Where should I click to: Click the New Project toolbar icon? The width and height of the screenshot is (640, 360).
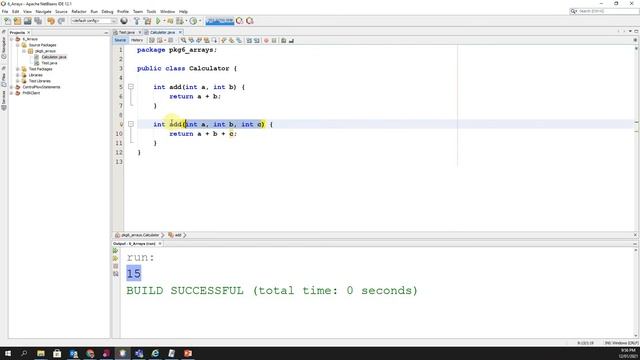pos(18,21)
